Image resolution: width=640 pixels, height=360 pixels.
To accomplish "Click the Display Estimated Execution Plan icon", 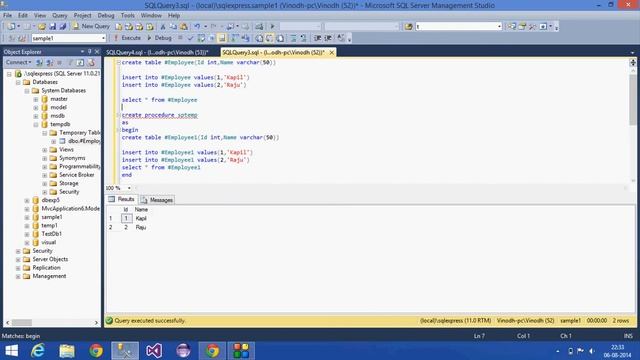I will [x=201, y=38].
